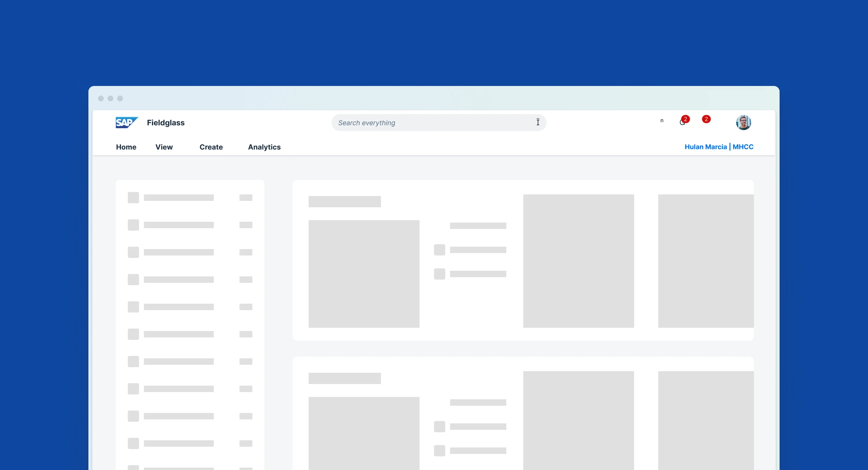Click the SAP logo

click(x=127, y=123)
